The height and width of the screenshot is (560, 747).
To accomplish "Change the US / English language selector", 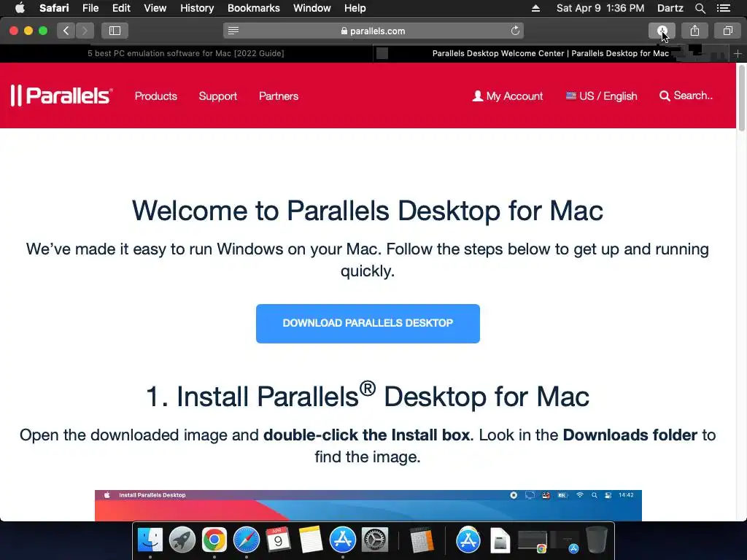I will 601,96.
